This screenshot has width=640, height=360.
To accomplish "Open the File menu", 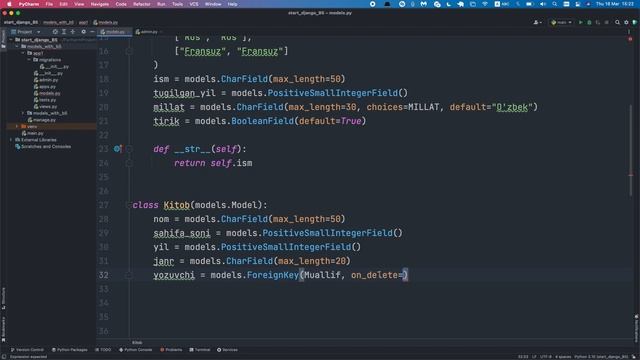I will click(x=49, y=4).
